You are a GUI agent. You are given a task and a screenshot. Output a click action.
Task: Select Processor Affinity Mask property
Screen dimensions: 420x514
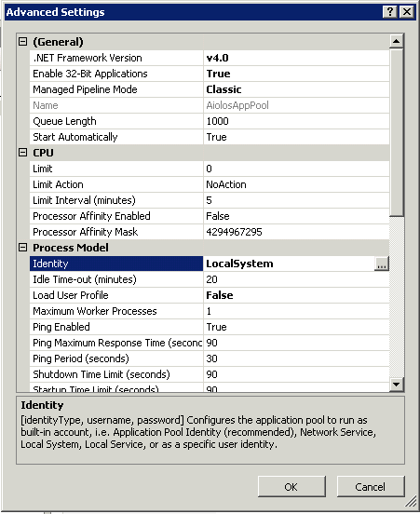click(116, 232)
